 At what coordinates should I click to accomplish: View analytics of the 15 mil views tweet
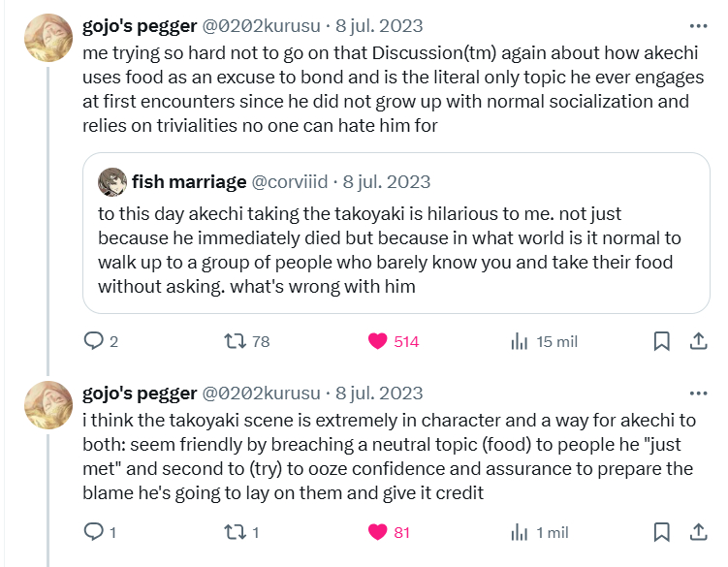click(x=520, y=341)
